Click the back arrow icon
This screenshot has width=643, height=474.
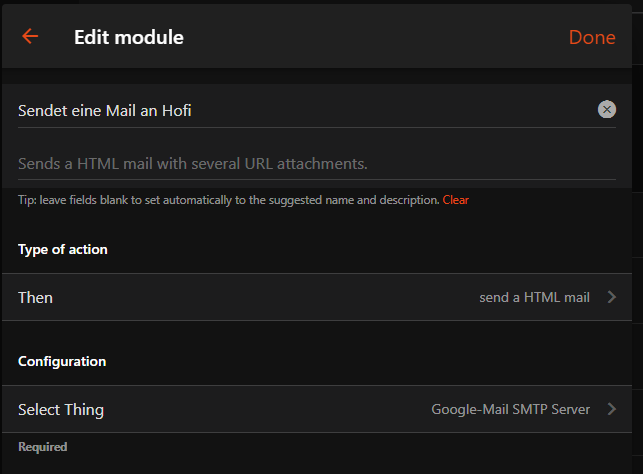coord(30,37)
